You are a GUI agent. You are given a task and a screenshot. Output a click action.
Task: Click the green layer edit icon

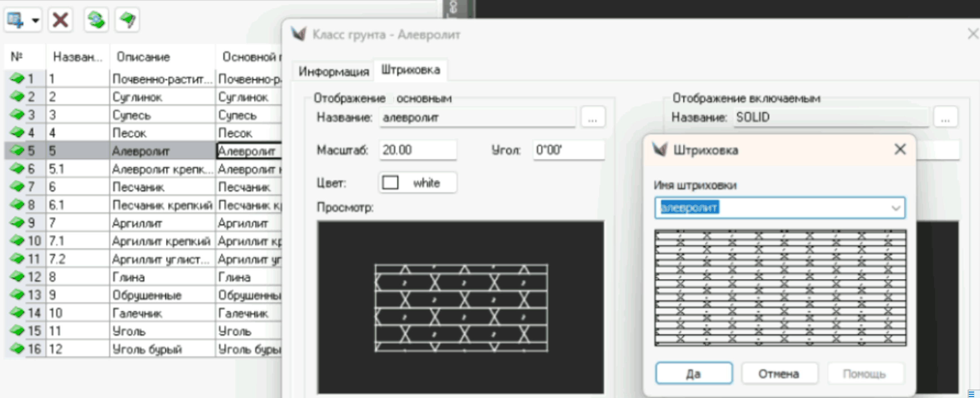pyautogui.click(x=127, y=20)
